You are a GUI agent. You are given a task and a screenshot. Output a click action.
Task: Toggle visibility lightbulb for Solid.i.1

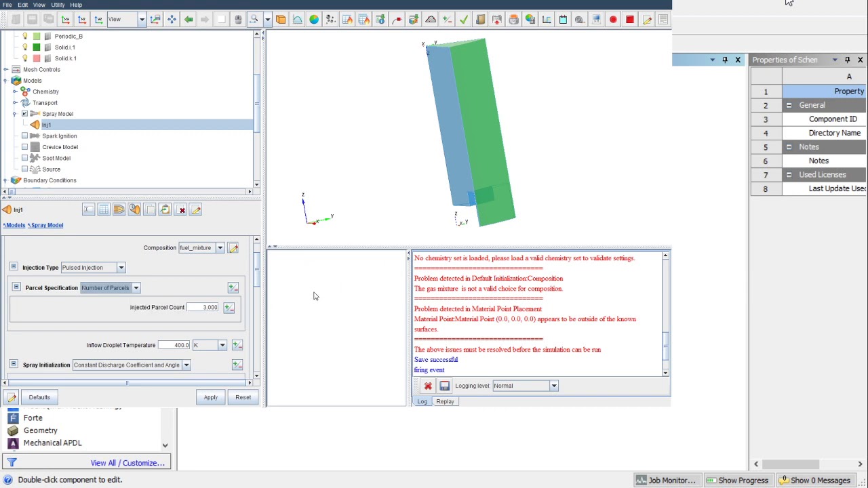[25, 47]
